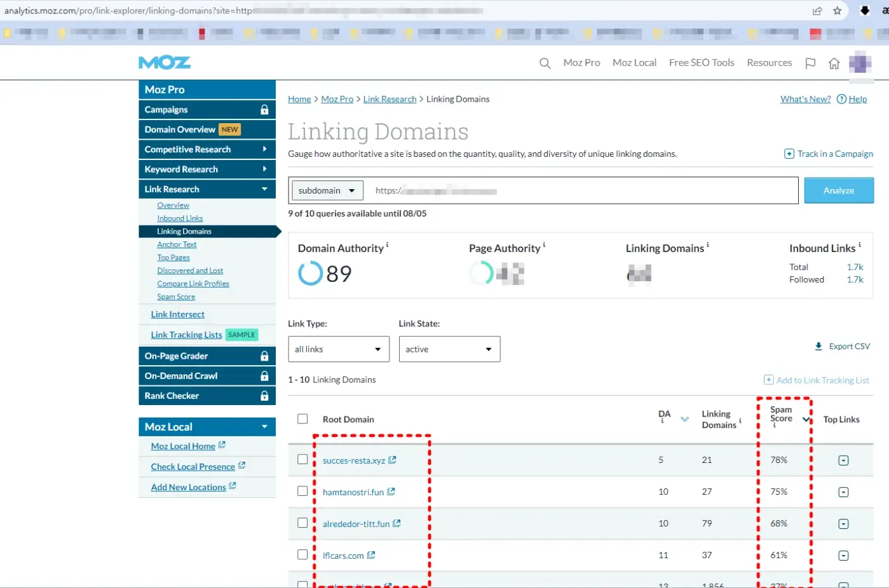Click the Track in a Campaign plus icon
This screenshot has width=889, height=588.
click(789, 154)
